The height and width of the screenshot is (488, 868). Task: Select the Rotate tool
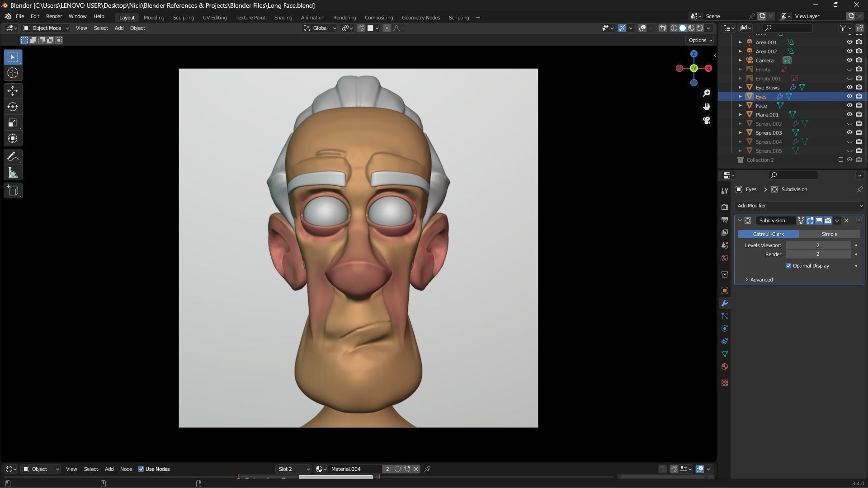tap(13, 107)
